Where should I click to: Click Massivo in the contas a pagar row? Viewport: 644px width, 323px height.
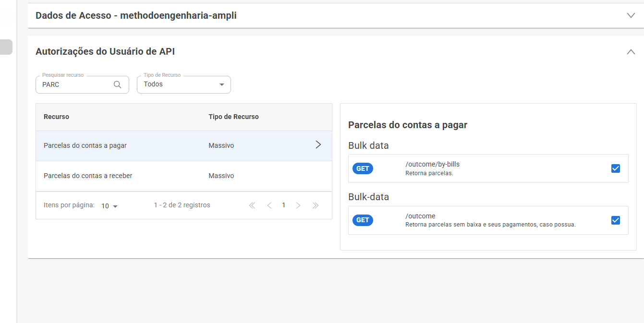click(x=221, y=145)
